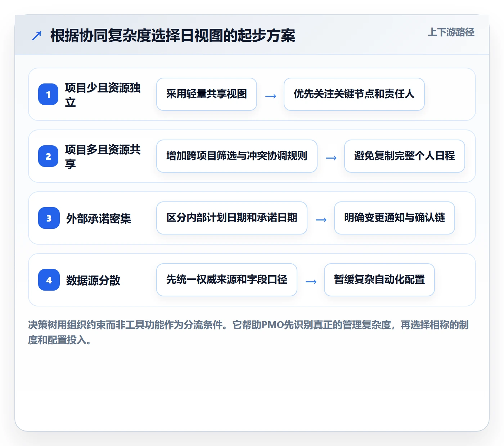Choose the 明确变更通知与确认链 box
The image size is (504, 446).
(x=395, y=218)
